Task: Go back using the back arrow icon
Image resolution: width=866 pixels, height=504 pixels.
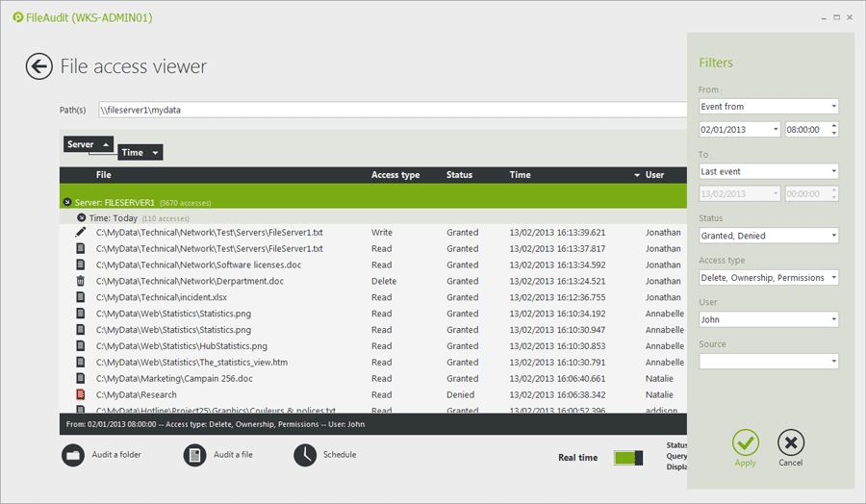Action: point(39,66)
